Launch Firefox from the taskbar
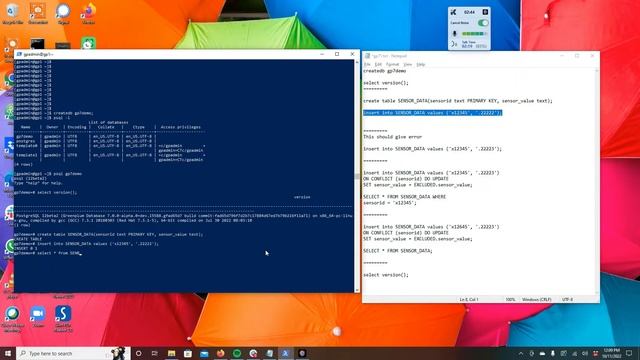 click(220, 353)
